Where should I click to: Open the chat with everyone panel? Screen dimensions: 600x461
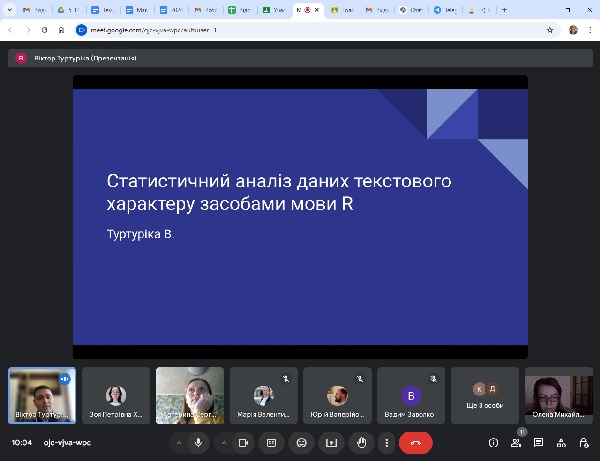[538, 442]
